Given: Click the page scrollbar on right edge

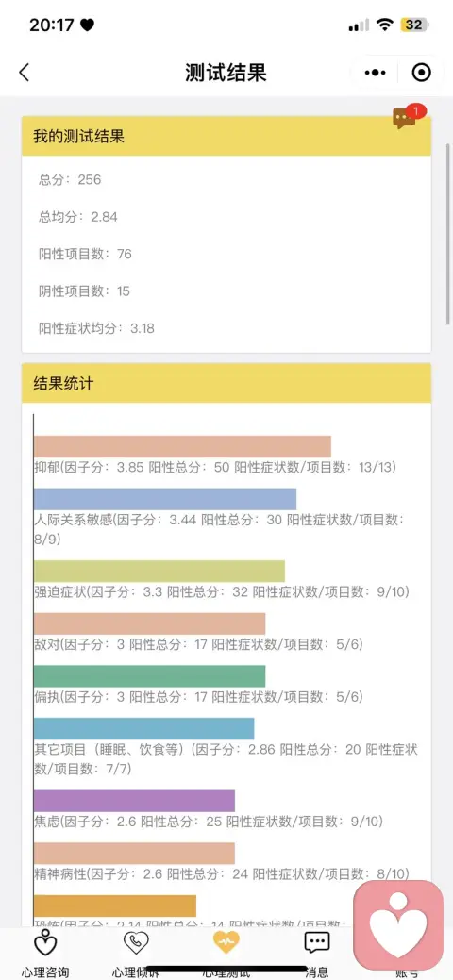Looking at the screenshot, I should (448, 234).
